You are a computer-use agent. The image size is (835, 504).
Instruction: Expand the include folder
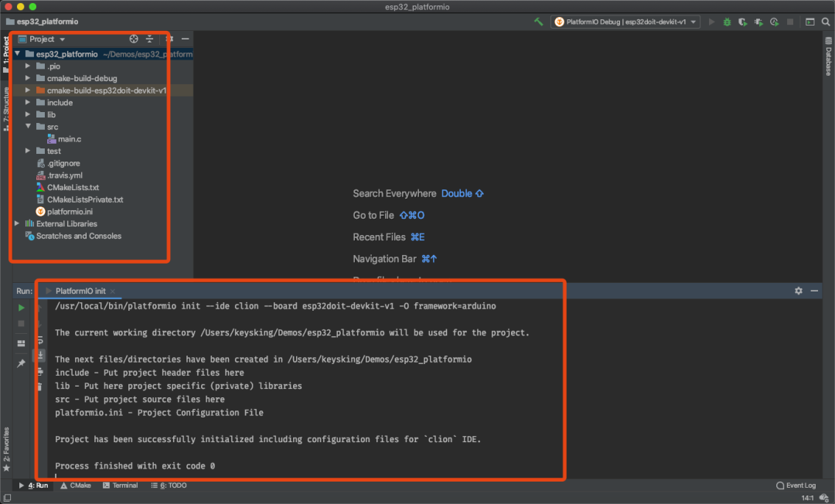click(x=28, y=103)
